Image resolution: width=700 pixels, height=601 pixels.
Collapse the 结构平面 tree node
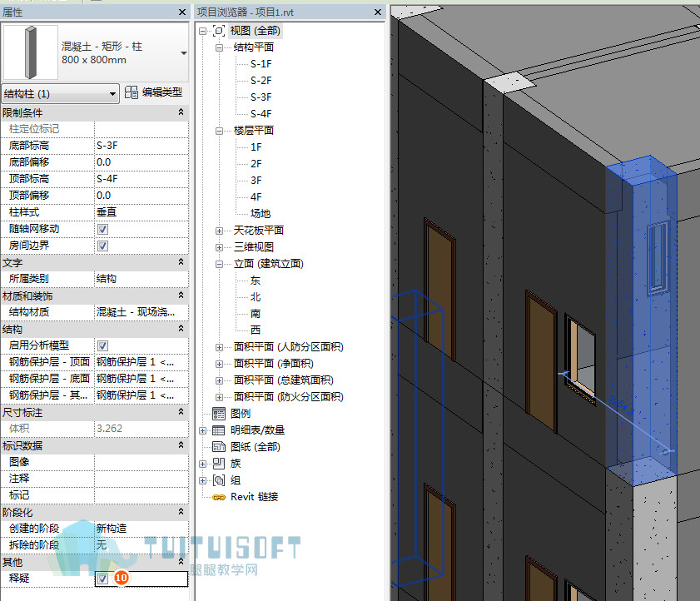[x=219, y=47]
